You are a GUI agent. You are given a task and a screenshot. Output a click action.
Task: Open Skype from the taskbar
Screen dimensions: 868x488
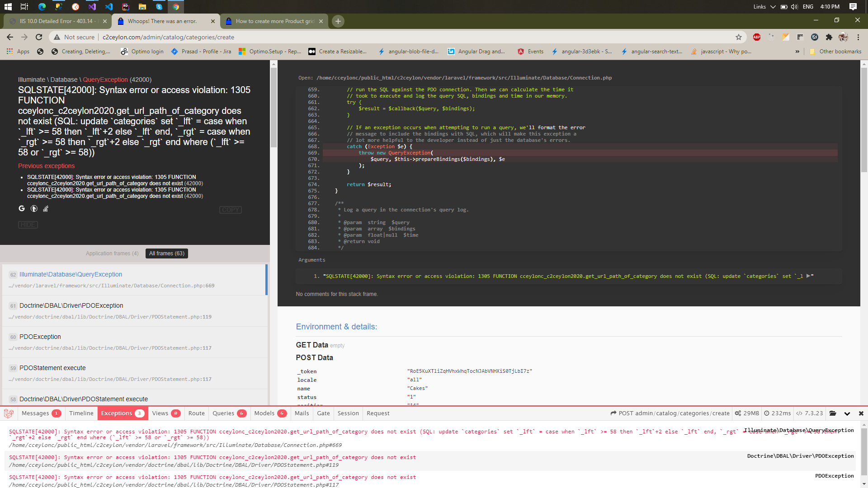point(159,7)
